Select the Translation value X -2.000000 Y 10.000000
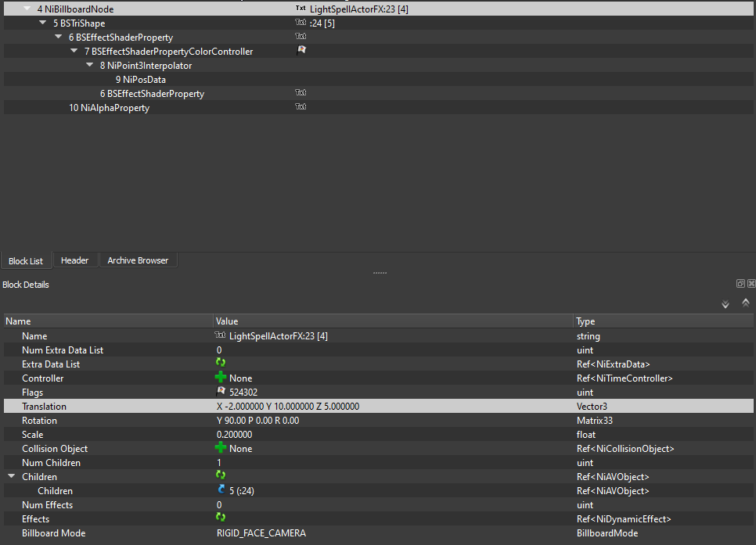 pyautogui.click(x=288, y=407)
